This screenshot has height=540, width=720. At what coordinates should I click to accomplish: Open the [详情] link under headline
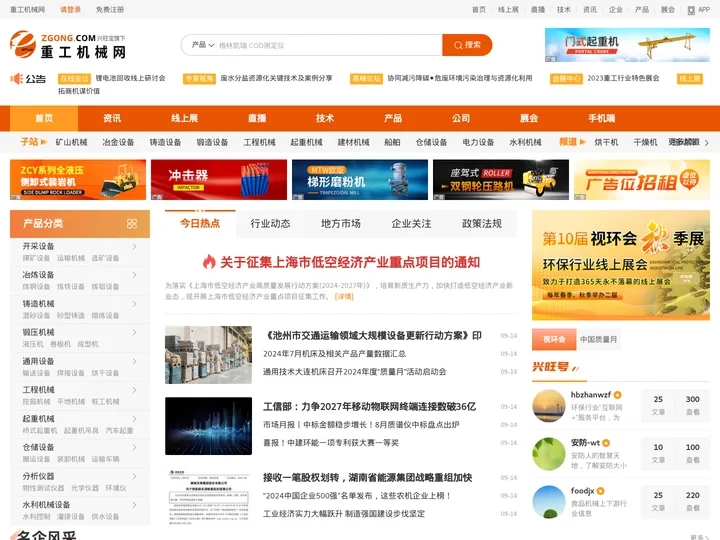point(344,297)
